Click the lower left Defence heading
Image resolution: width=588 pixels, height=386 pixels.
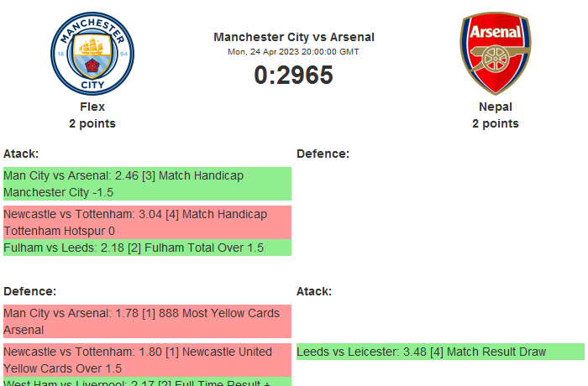click(29, 291)
